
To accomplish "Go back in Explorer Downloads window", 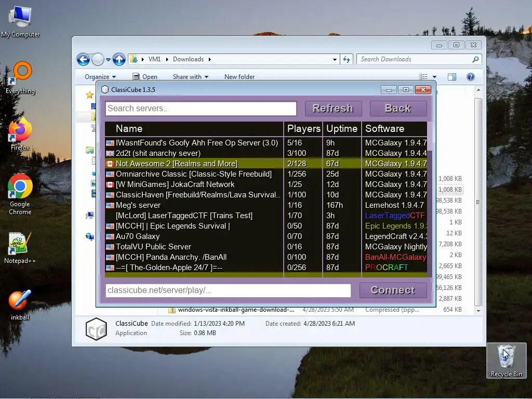I will pyautogui.click(x=83, y=59).
